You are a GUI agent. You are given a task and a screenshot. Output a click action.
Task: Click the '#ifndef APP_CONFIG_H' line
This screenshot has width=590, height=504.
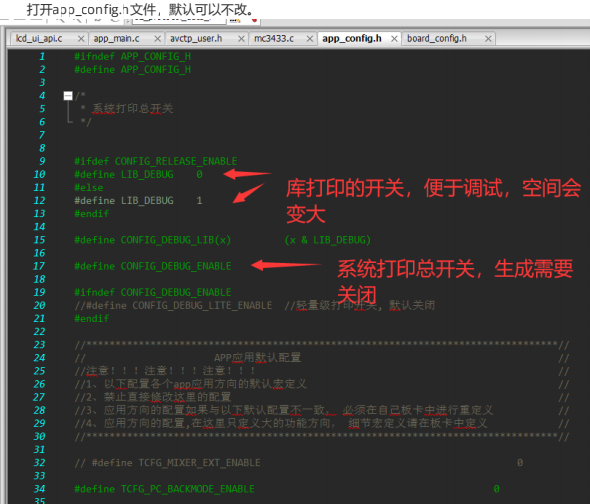click(x=132, y=56)
